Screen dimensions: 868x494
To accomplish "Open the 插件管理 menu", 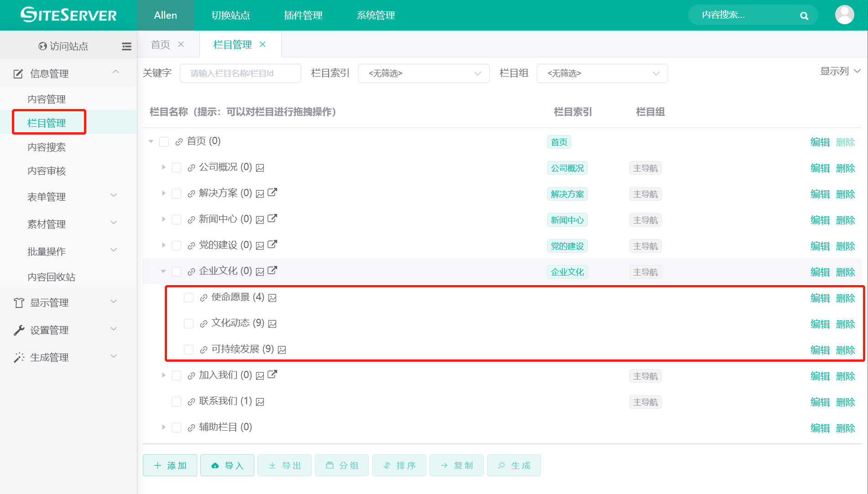I will pyautogui.click(x=303, y=15).
